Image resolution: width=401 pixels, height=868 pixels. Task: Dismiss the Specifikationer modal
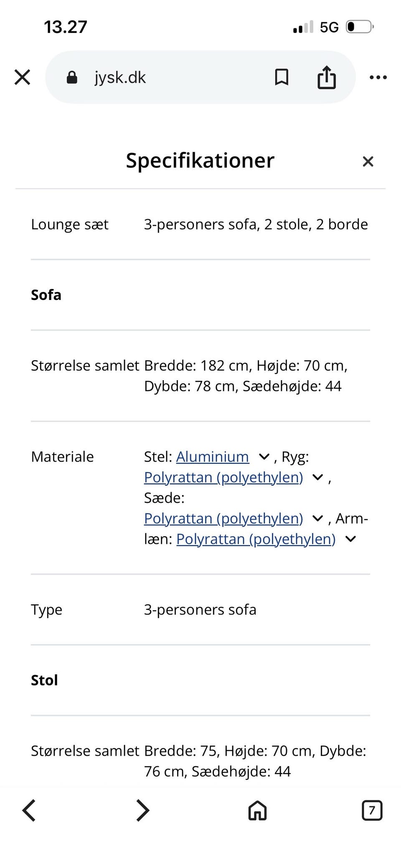click(368, 161)
